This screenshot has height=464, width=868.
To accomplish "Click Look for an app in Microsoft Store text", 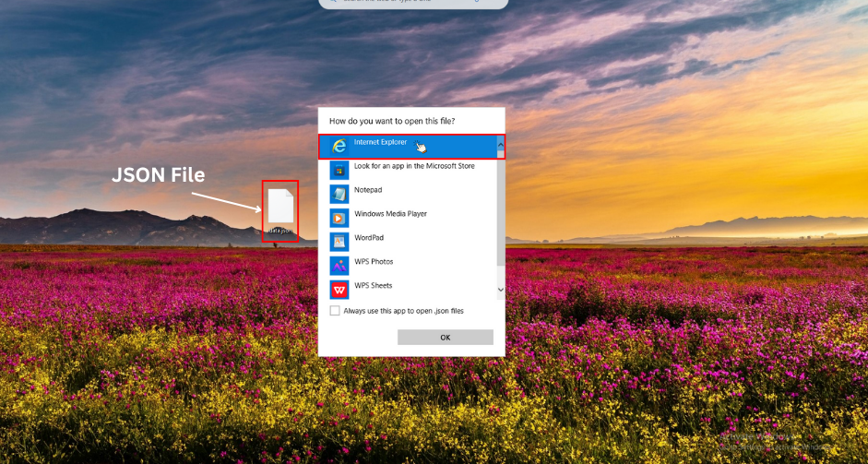I will tap(414, 166).
